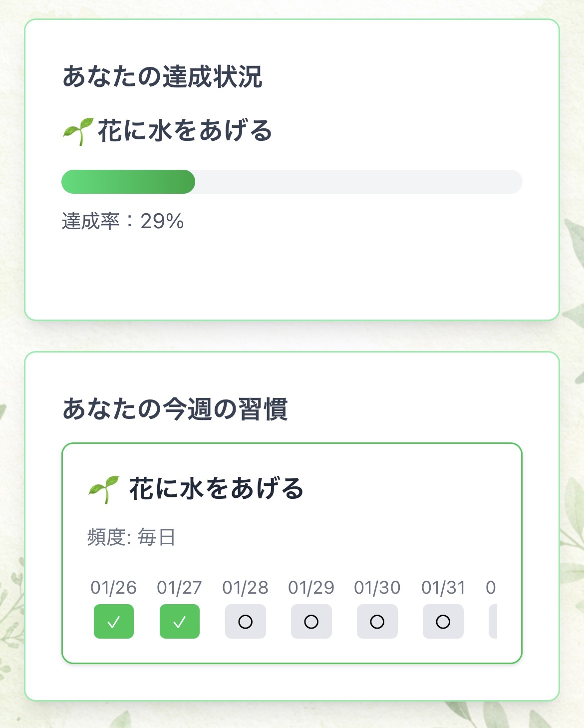
Task: Toggle the 01/30 completion box
Action: click(x=377, y=622)
